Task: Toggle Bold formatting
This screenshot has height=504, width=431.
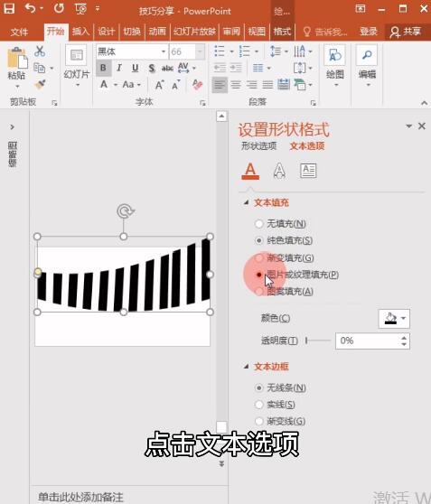Action: (x=103, y=68)
